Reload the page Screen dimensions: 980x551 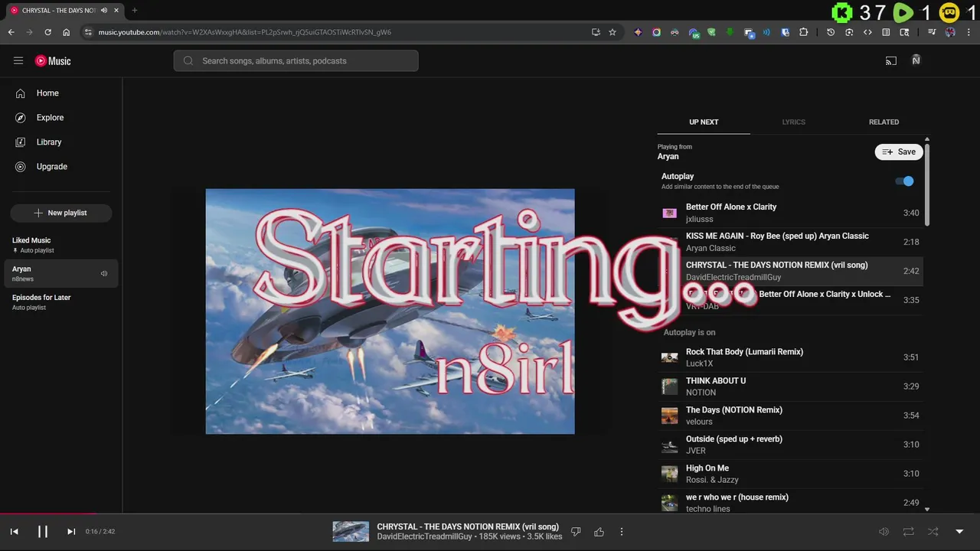(47, 32)
